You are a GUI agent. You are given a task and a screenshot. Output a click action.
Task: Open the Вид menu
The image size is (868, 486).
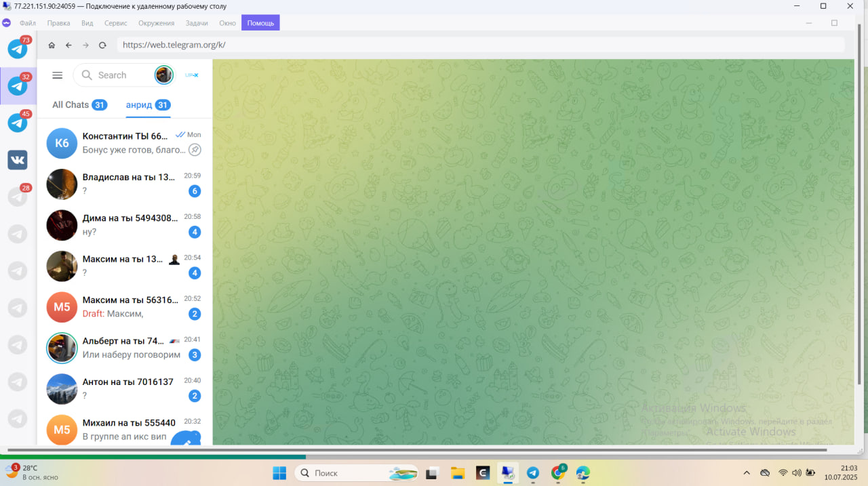(87, 23)
